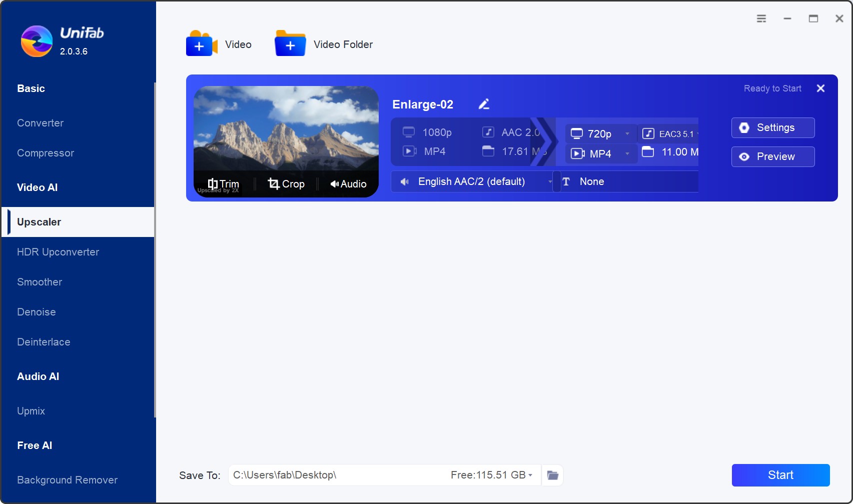Viewport: 853px width, 504px height.
Task: Maximize the UniFab window
Action: pyautogui.click(x=813, y=18)
